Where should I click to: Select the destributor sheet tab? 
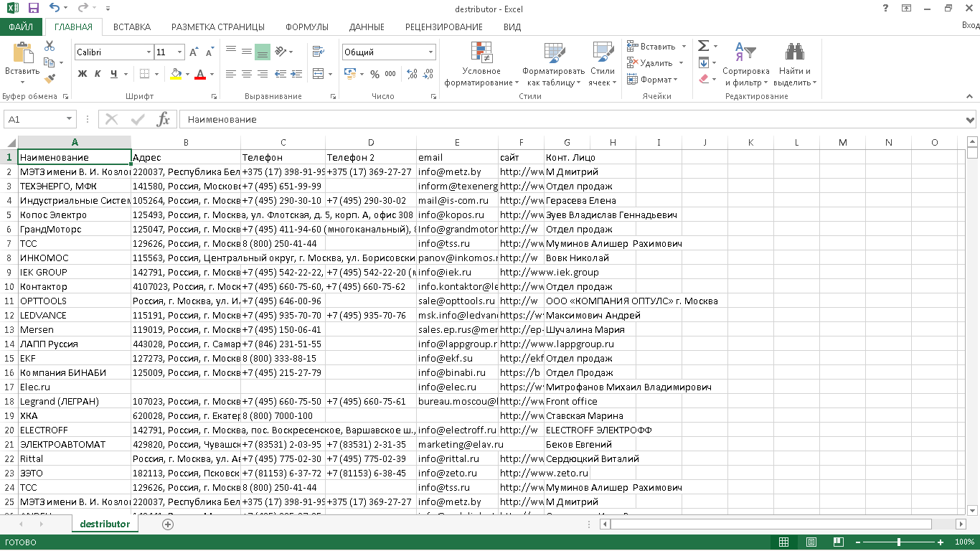105,524
